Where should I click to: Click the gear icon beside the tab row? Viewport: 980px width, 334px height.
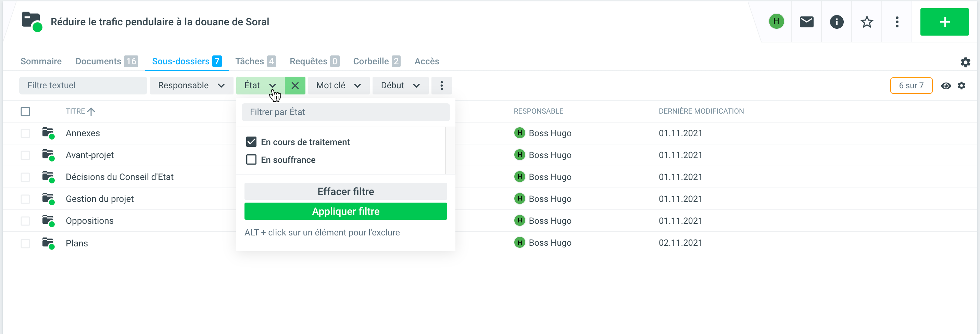click(965, 62)
